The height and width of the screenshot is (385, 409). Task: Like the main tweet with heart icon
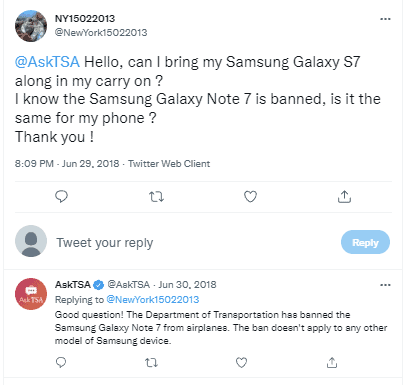coord(250,197)
